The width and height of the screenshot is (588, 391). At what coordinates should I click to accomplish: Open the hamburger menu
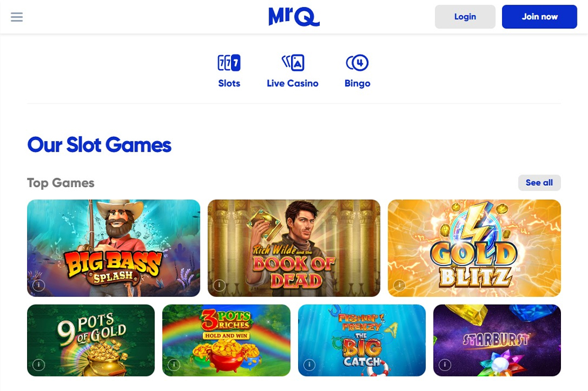[16, 17]
